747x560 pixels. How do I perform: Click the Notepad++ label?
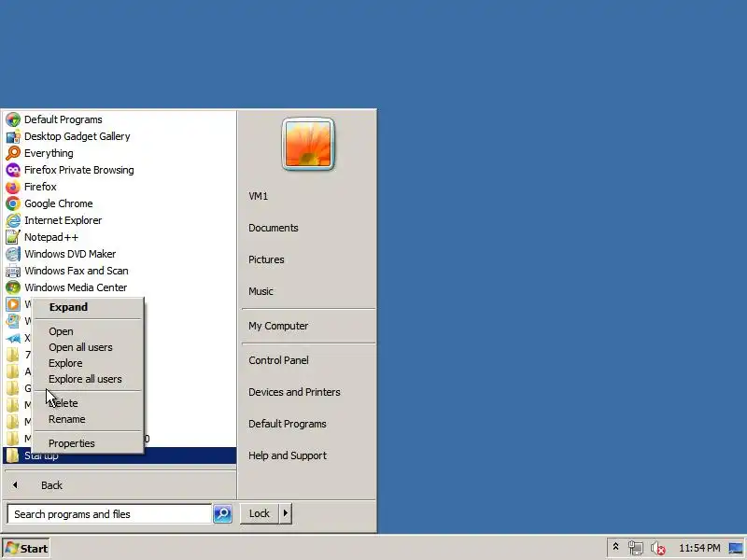point(51,237)
